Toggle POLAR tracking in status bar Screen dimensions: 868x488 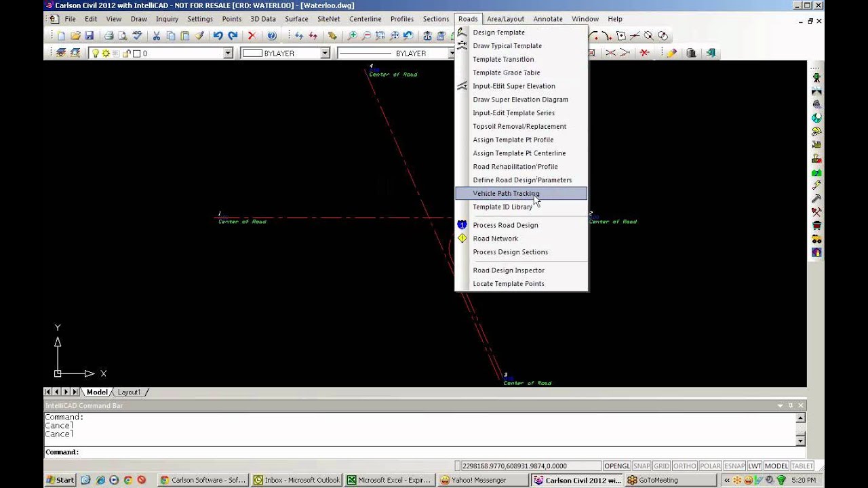coord(710,466)
